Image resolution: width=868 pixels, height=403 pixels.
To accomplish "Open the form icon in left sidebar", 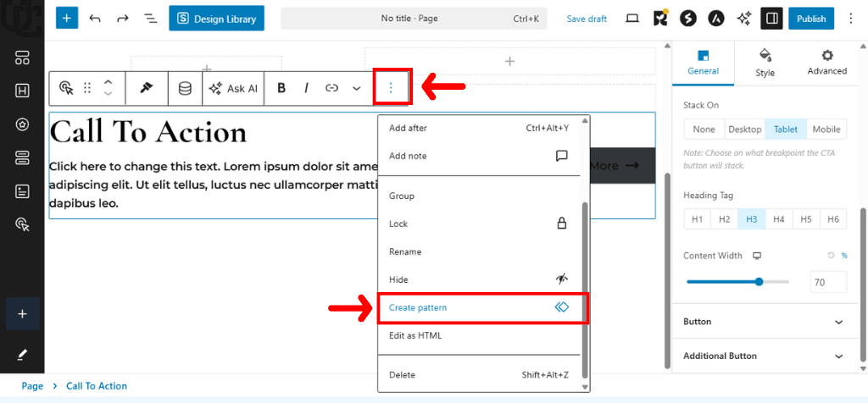I will [x=22, y=191].
